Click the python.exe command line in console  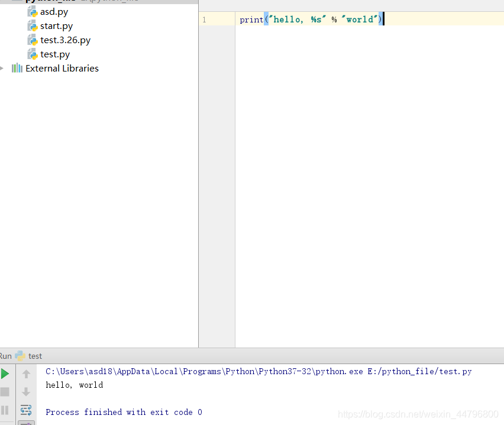tap(259, 372)
